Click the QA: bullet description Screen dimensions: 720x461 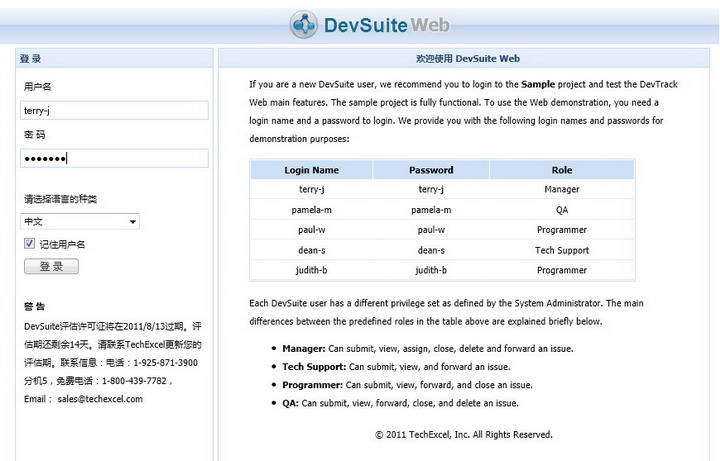[x=400, y=403]
